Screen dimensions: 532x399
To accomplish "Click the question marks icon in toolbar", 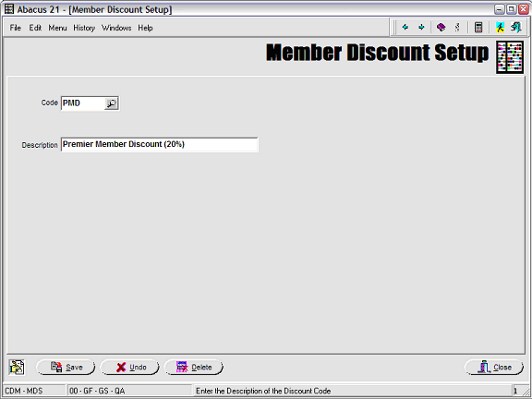I will (x=457, y=28).
